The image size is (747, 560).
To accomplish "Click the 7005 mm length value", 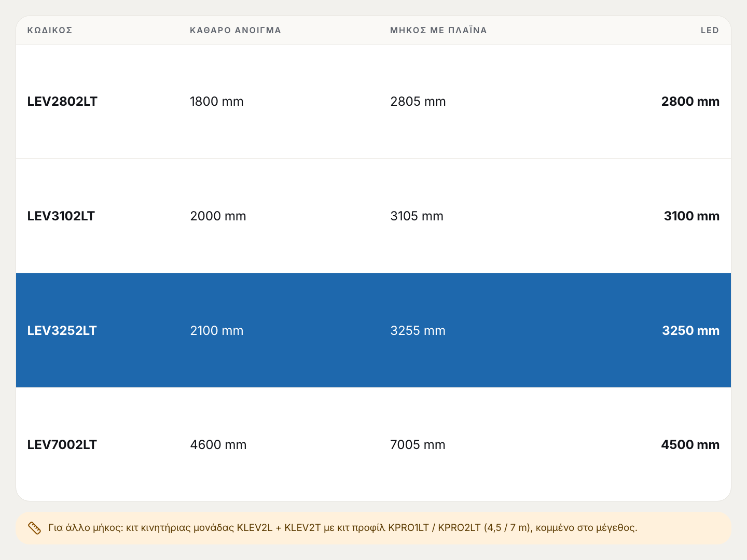I will click(418, 445).
